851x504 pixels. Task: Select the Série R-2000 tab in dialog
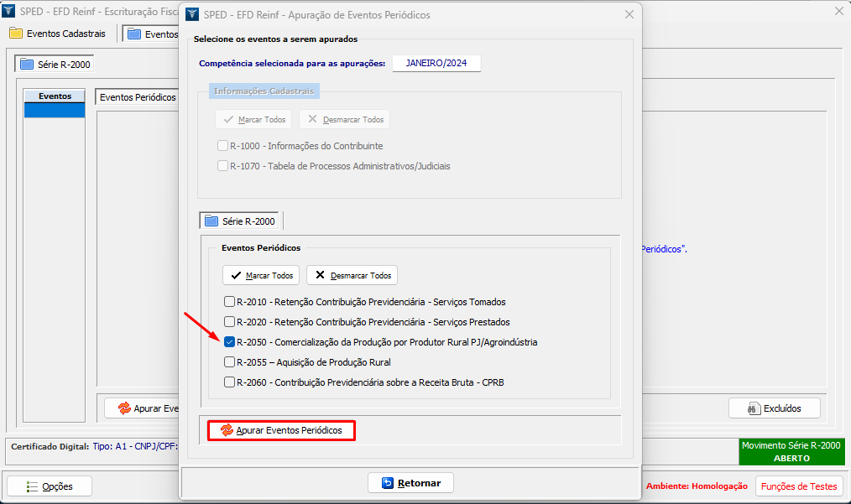(x=240, y=221)
